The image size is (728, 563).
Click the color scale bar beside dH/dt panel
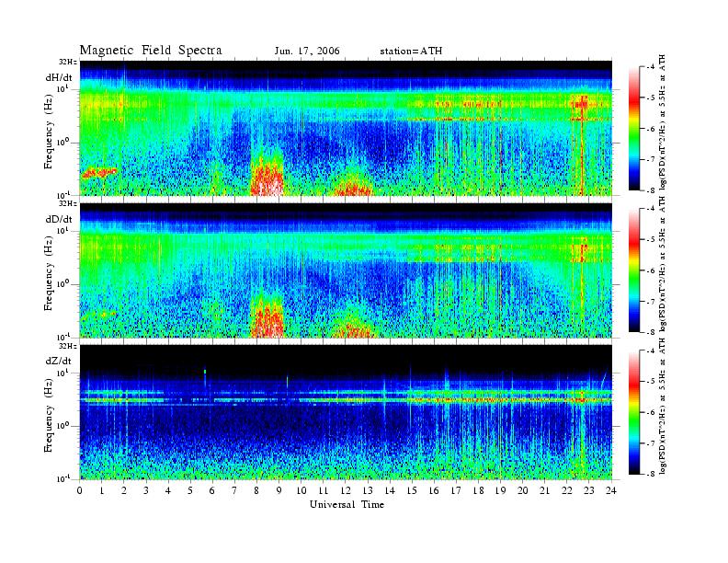coord(633,129)
